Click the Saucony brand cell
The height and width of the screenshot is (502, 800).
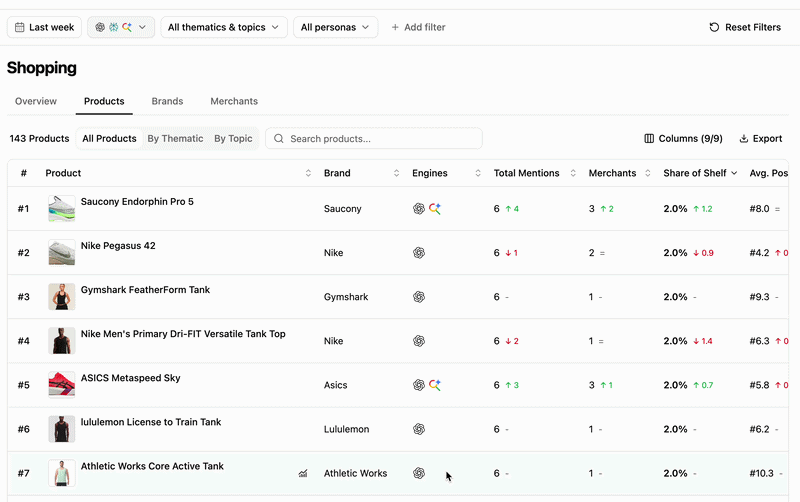coord(342,209)
